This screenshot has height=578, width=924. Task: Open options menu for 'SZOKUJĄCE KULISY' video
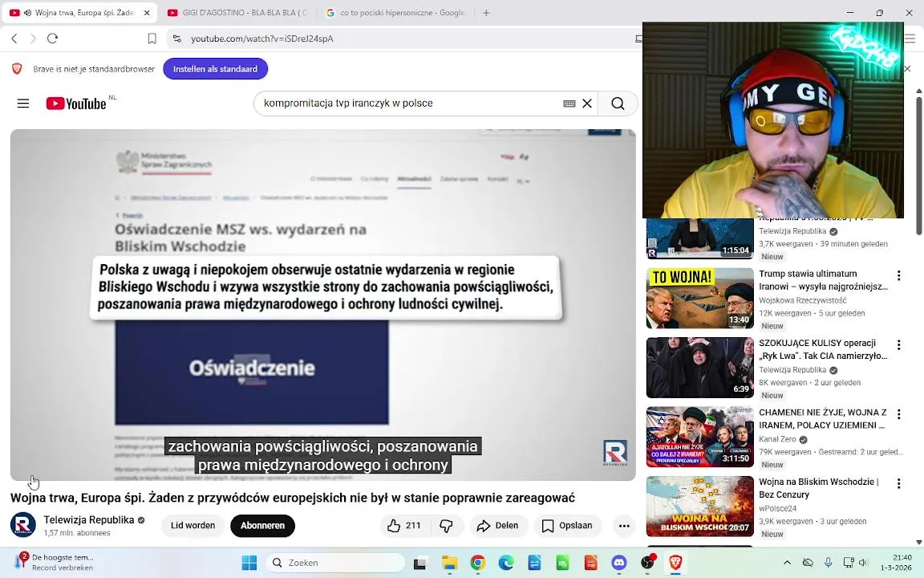[898, 345]
